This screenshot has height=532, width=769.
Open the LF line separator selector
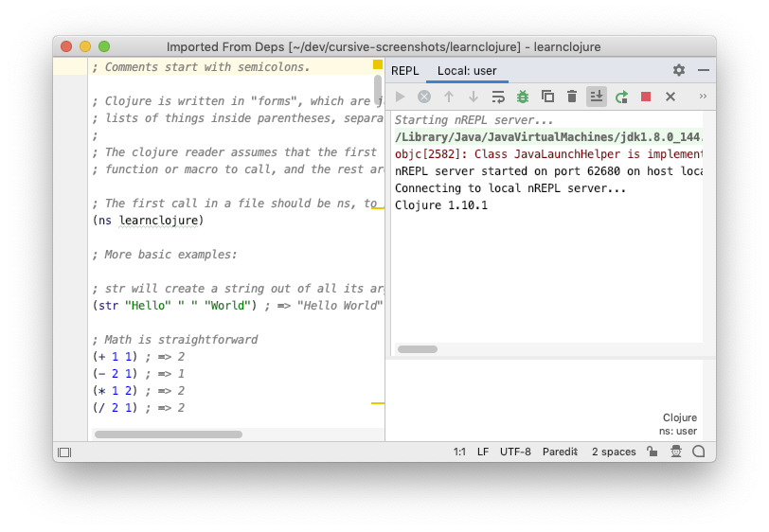pos(483,452)
